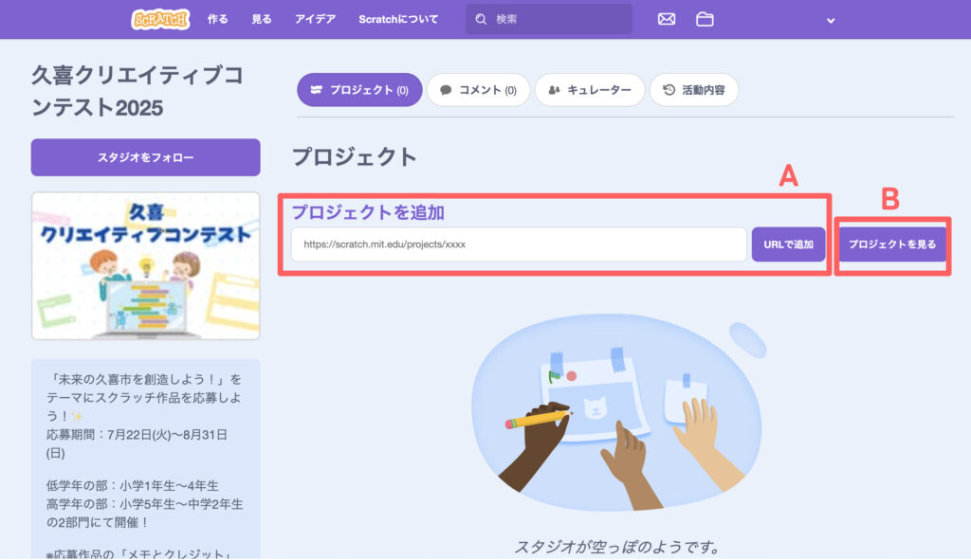Click the 低学年の部 line in description
The height and width of the screenshot is (560, 971).
pyautogui.click(x=133, y=485)
